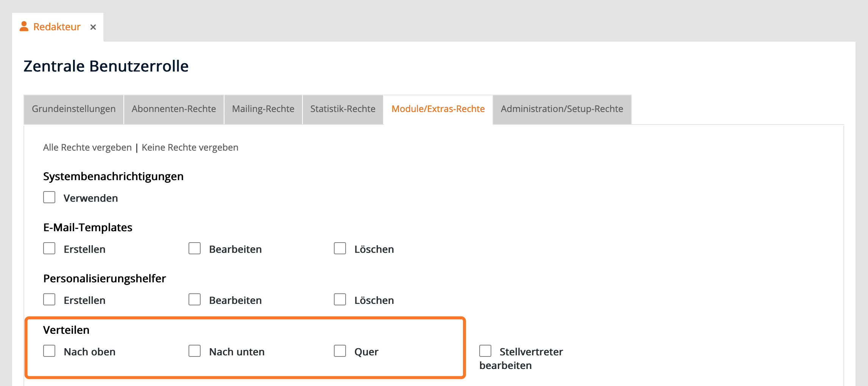Close the Redakteur tab
This screenshot has width=868, height=386.
point(93,27)
